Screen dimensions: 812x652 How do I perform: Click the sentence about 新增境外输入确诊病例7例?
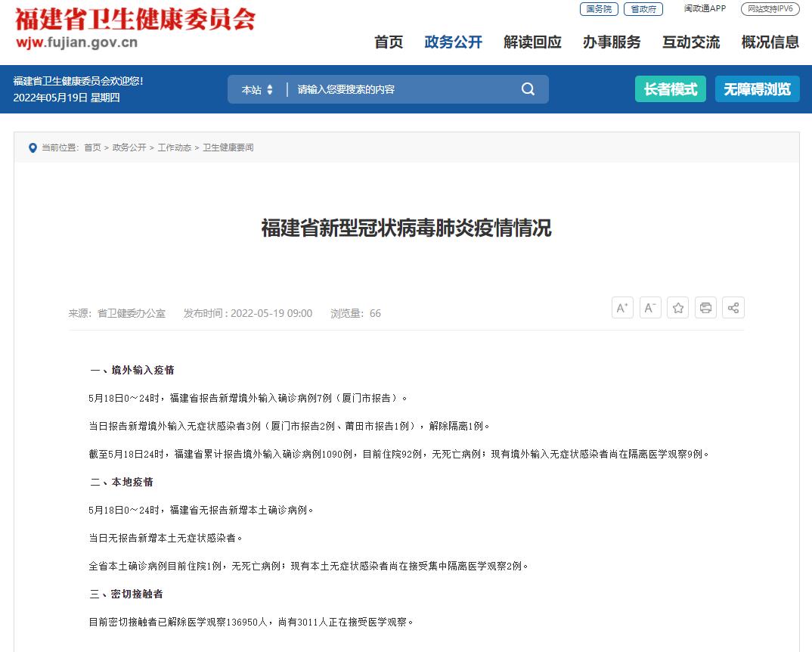click(x=248, y=398)
